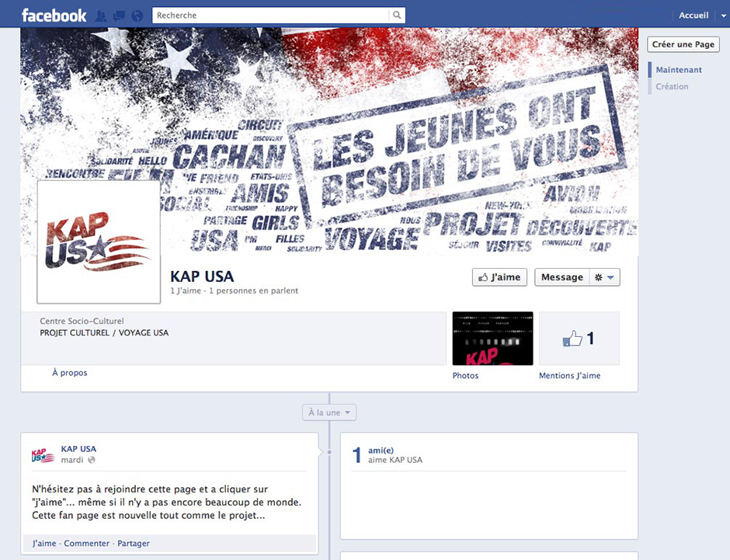Open the Photos thumbnail

(492, 339)
